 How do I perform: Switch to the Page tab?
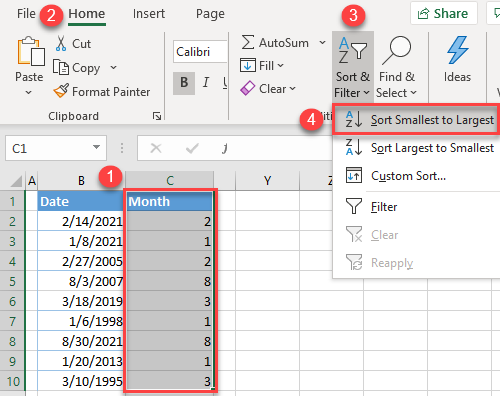click(x=210, y=14)
